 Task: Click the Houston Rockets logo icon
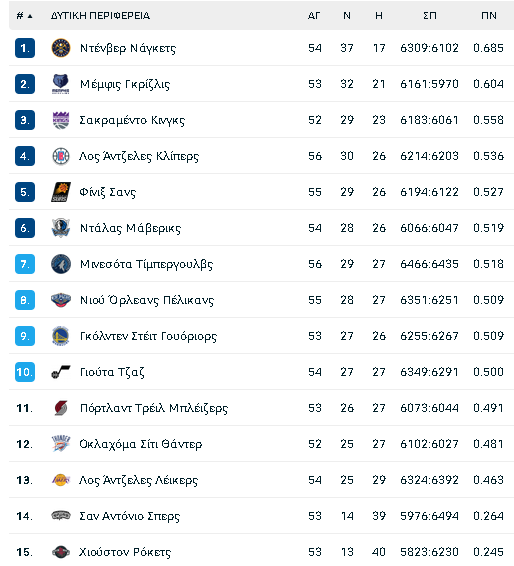point(61,552)
